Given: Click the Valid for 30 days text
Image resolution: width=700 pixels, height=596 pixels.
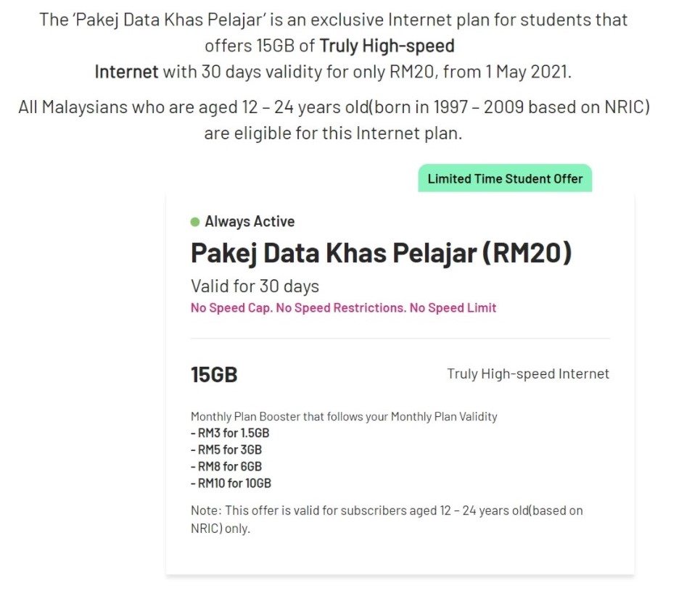Looking at the screenshot, I should (x=255, y=286).
